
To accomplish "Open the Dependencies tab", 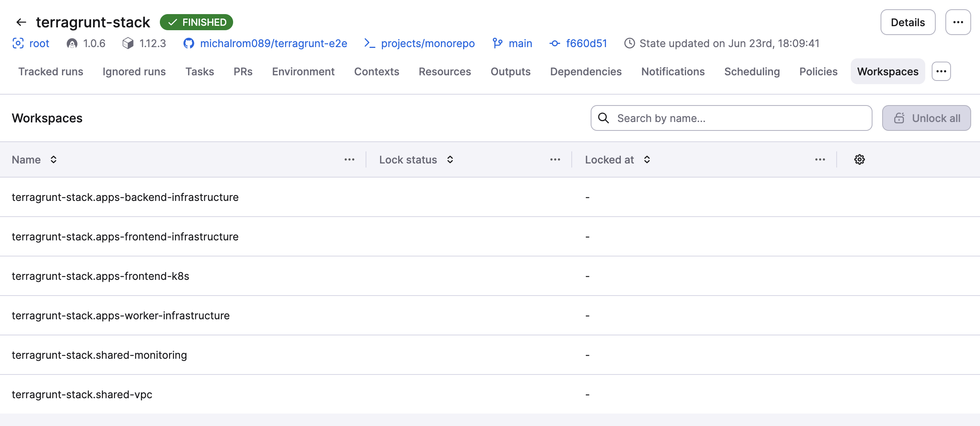I will 586,72.
